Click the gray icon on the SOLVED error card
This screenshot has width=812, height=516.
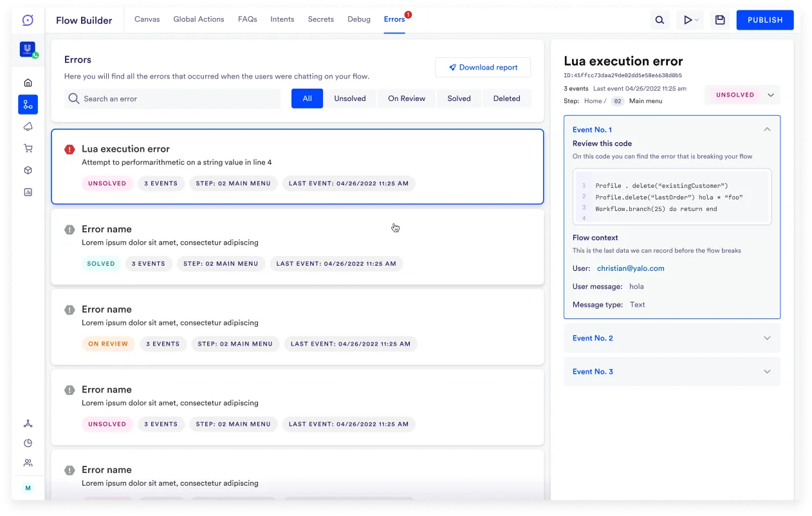click(69, 230)
